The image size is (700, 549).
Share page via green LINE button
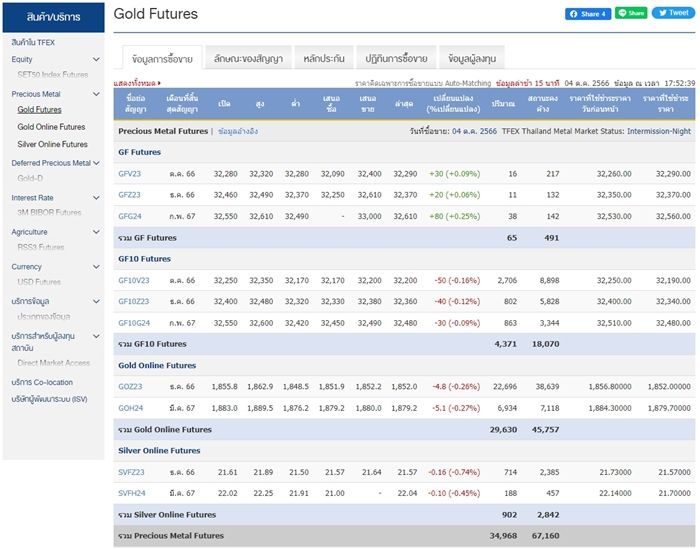point(631,14)
